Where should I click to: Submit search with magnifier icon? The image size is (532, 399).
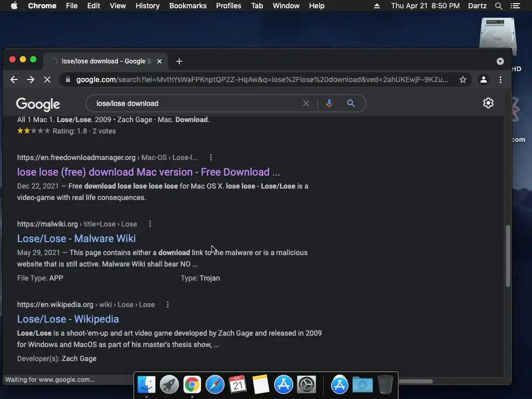(x=351, y=103)
